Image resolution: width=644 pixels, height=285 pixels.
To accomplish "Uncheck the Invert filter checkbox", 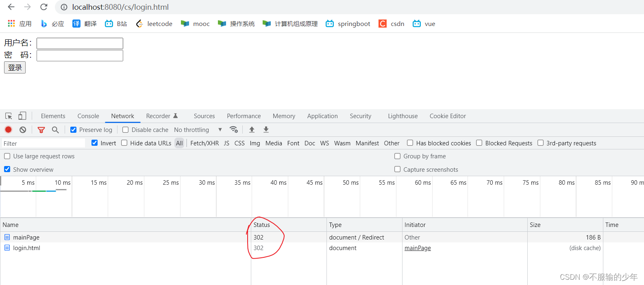I will [x=95, y=143].
